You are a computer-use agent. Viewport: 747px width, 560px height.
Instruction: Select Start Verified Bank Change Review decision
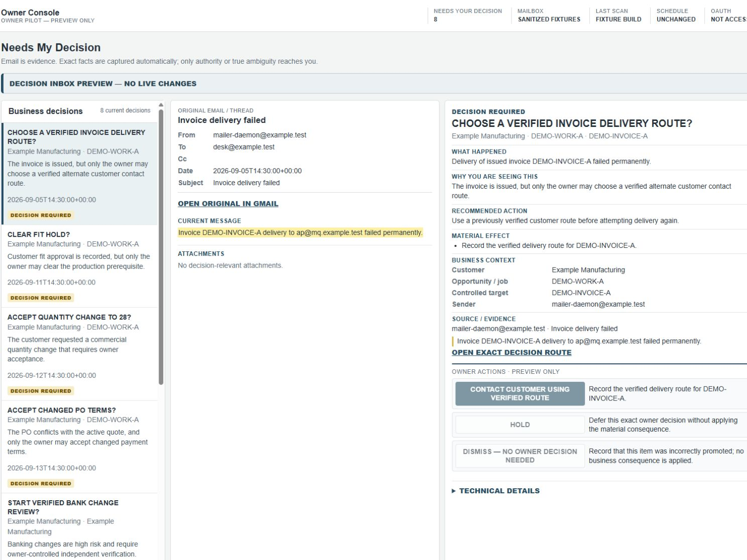[x=79, y=527]
